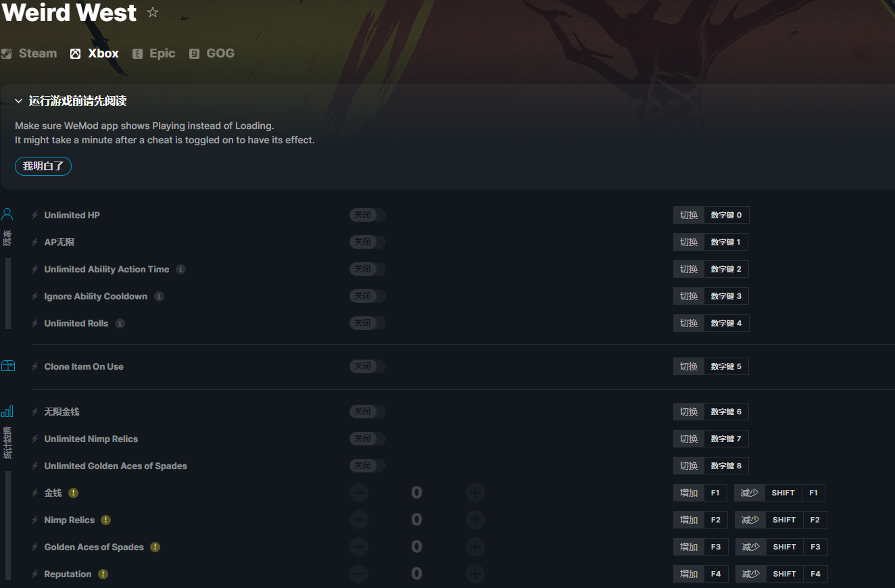
Task: Select the GOG platform tab
Action: click(212, 53)
